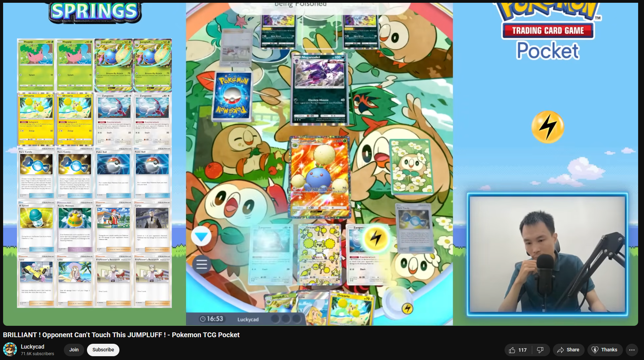Open the more actions ellipsis menu
The height and width of the screenshot is (360, 644).
pos(632,350)
